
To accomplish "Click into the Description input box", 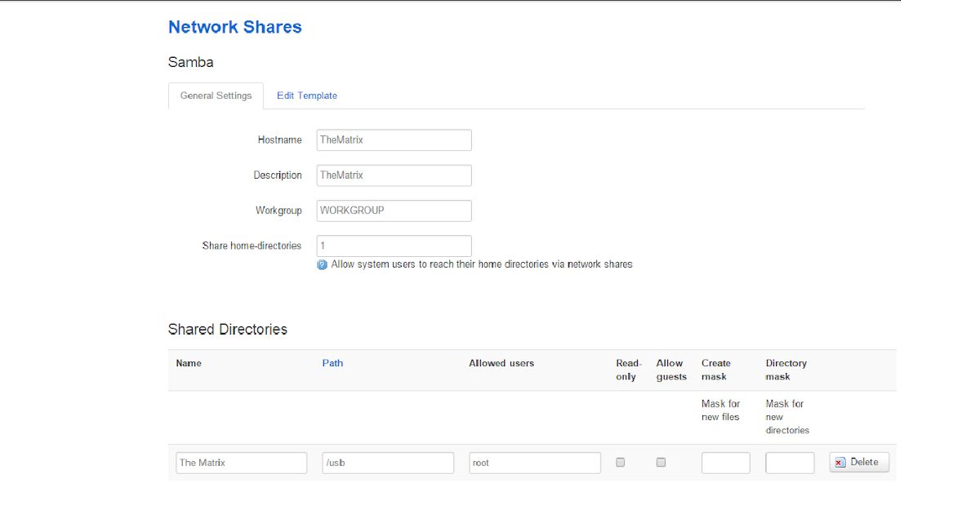I will pyautogui.click(x=394, y=175).
